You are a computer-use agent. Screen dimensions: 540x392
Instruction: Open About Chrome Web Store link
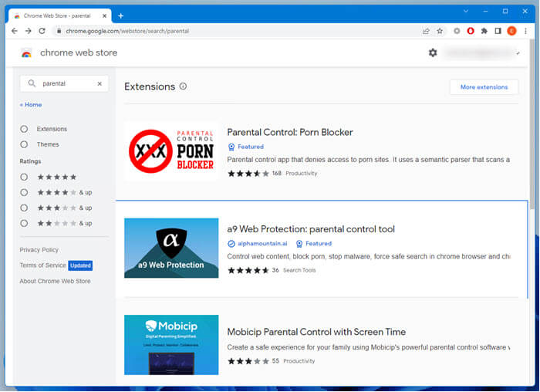tap(55, 281)
